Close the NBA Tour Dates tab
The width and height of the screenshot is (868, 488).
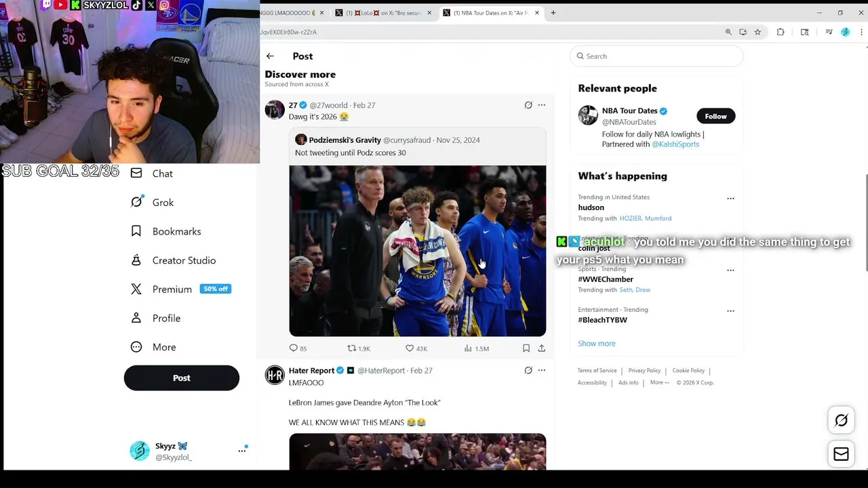click(x=537, y=13)
